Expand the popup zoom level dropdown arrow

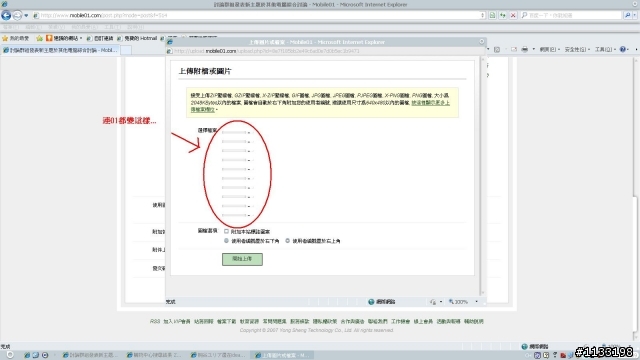[x=476, y=302]
